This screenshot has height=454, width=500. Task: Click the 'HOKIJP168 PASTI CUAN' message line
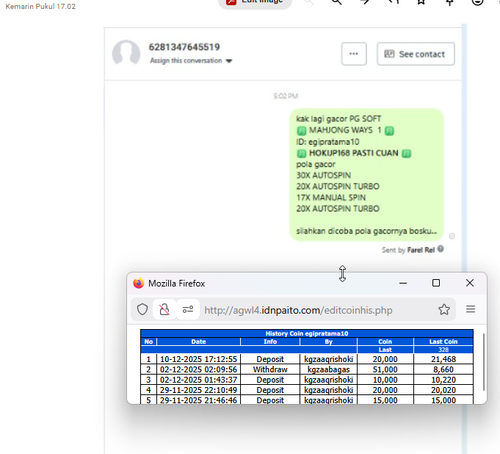pyautogui.click(x=354, y=153)
